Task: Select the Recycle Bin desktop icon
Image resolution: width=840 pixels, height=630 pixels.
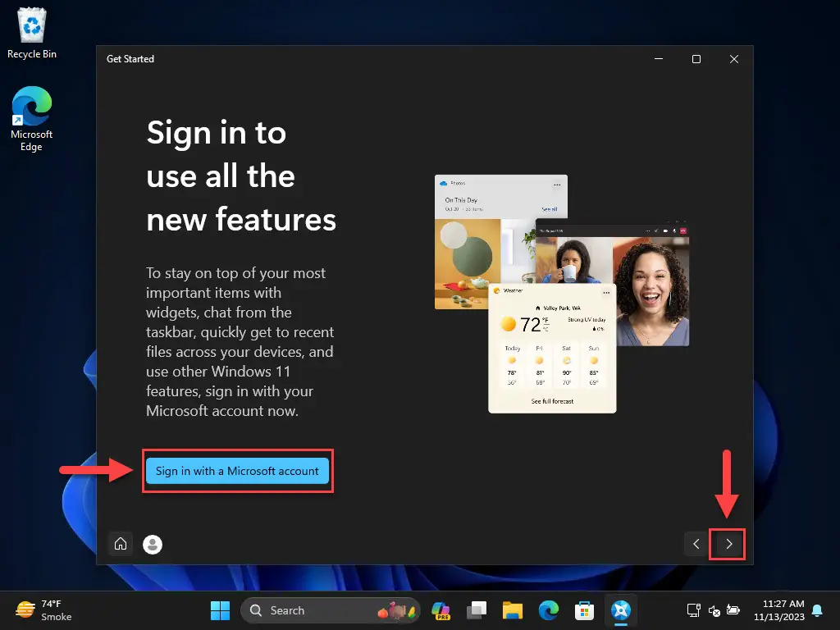Action: click(32, 33)
